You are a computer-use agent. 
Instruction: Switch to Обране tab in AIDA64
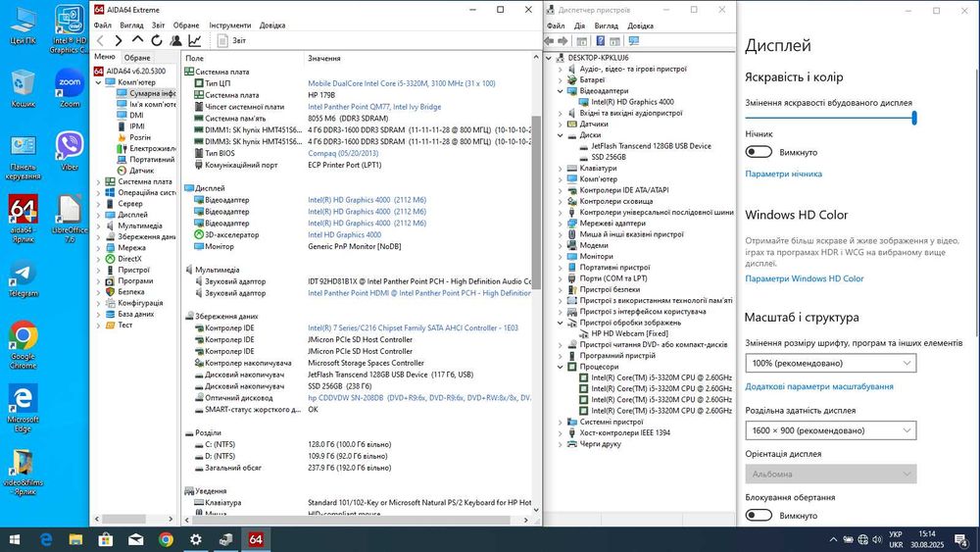click(x=137, y=58)
